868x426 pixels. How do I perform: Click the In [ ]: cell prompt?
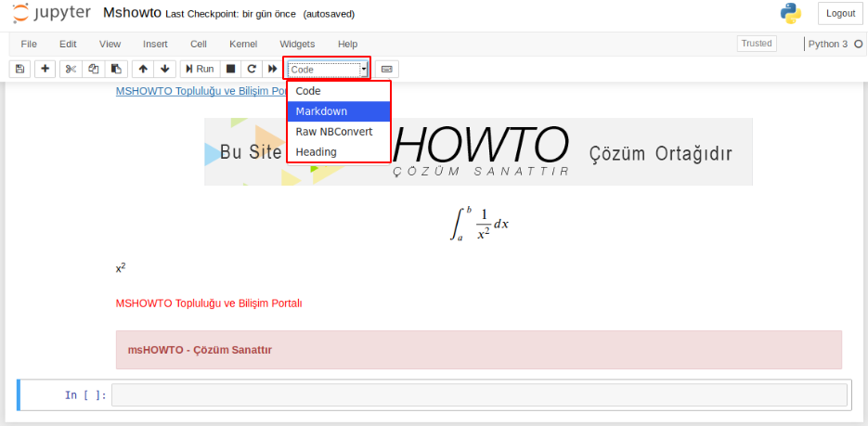(x=85, y=395)
